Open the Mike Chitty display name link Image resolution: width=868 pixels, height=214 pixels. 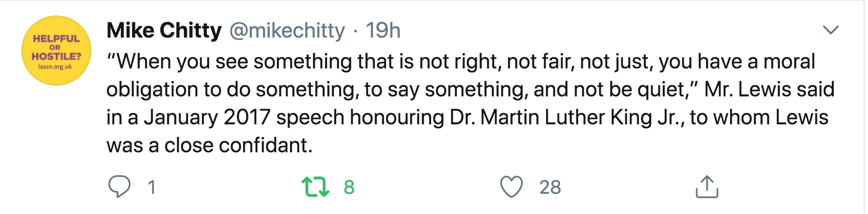(x=164, y=30)
